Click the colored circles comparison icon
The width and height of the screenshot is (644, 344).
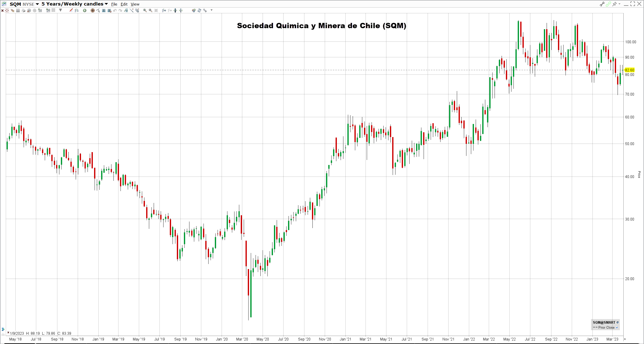194,10
